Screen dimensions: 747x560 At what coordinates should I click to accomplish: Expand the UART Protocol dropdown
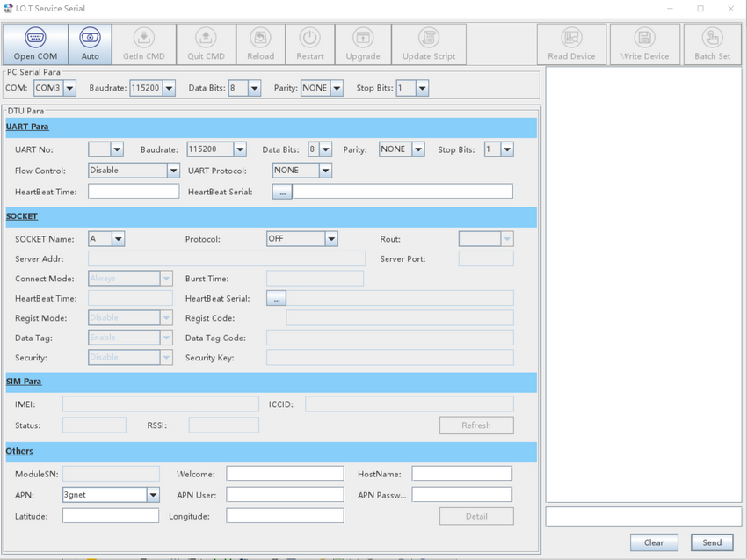pos(325,171)
